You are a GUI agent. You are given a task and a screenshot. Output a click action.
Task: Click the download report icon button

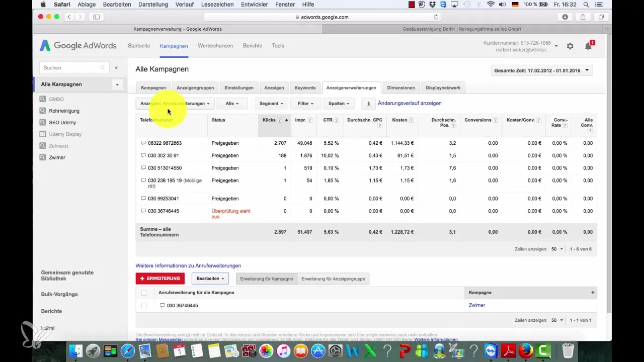coord(369,104)
